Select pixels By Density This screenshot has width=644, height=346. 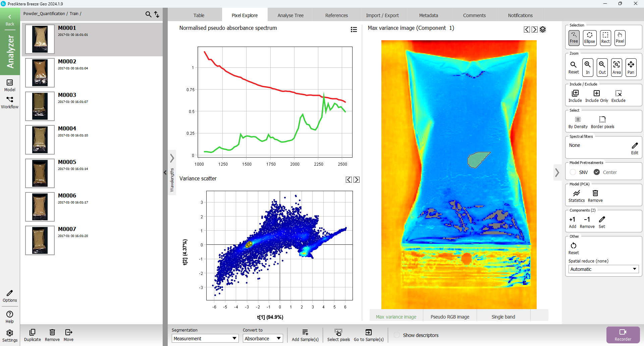pyautogui.click(x=578, y=122)
